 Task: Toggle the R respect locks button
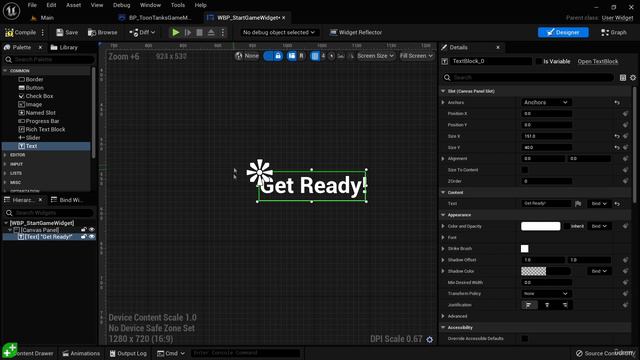pos(301,56)
